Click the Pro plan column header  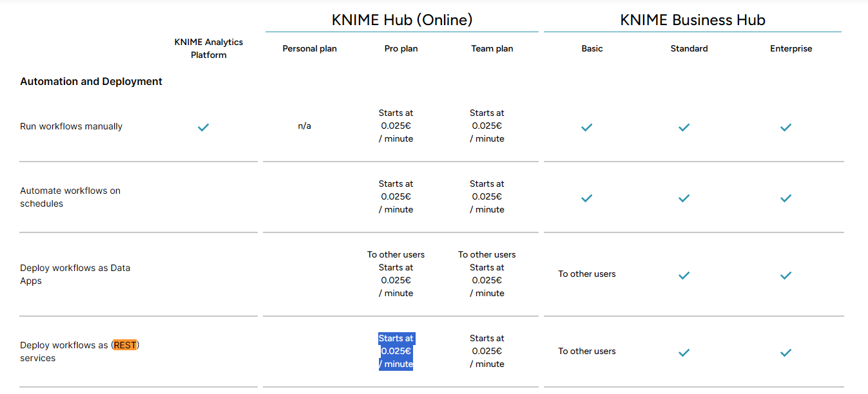401,49
